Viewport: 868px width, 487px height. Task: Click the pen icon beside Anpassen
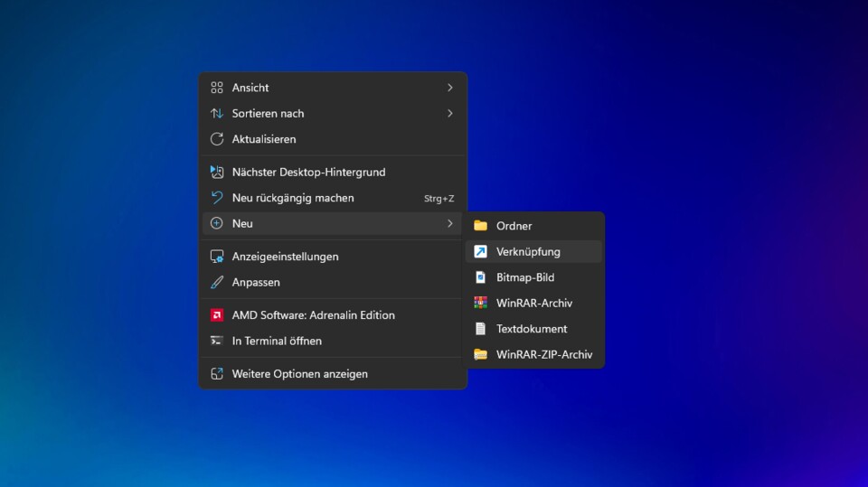point(216,282)
